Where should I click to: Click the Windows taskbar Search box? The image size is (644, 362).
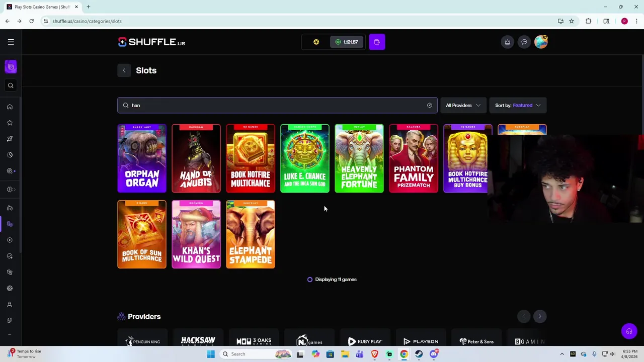257,354
